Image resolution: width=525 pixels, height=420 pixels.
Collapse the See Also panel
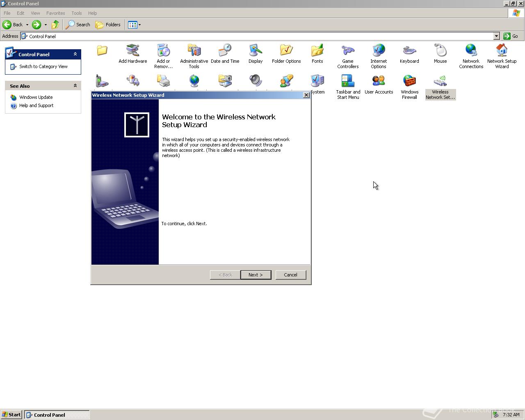[75, 86]
